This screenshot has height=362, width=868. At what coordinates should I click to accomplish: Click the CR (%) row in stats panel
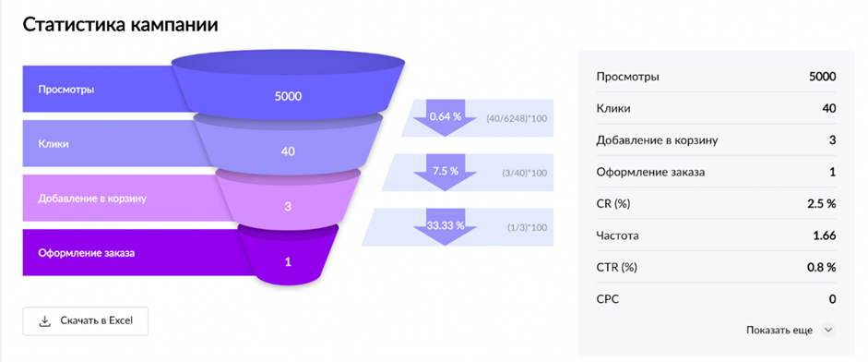(717, 203)
